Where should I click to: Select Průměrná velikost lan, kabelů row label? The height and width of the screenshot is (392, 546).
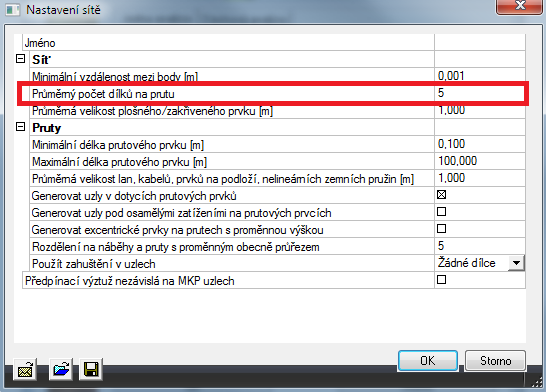click(223, 179)
